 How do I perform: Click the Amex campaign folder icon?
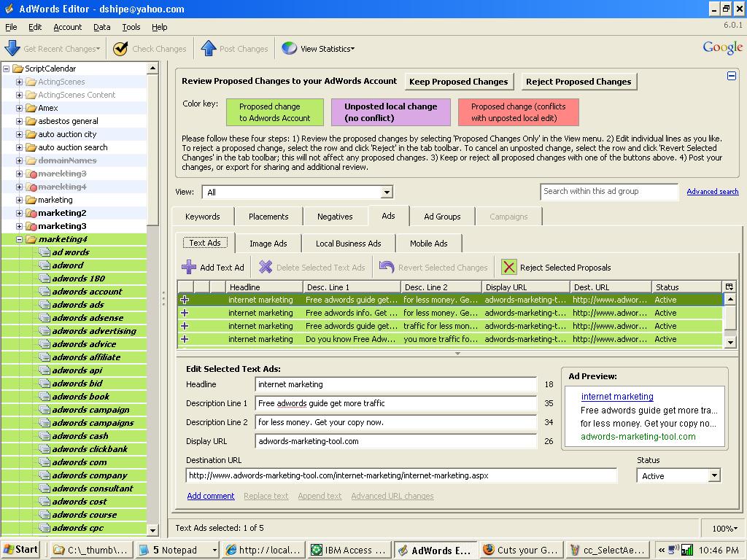click(31, 108)
